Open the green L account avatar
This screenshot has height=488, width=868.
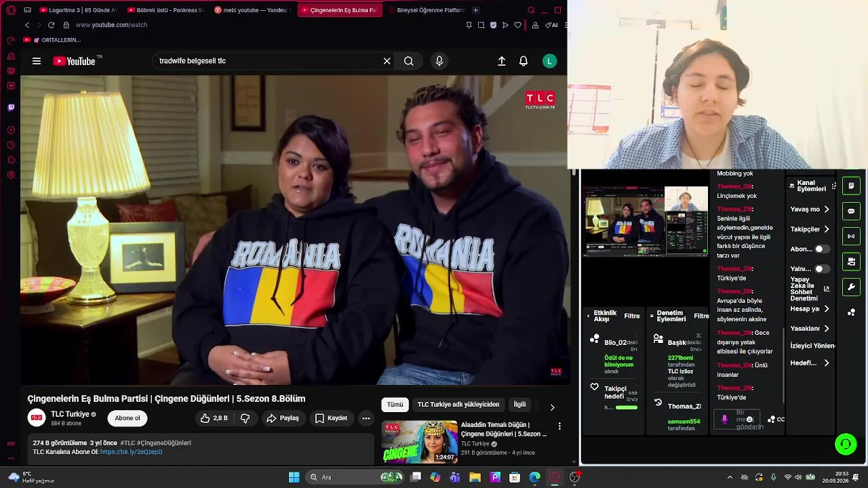point(550,61)
